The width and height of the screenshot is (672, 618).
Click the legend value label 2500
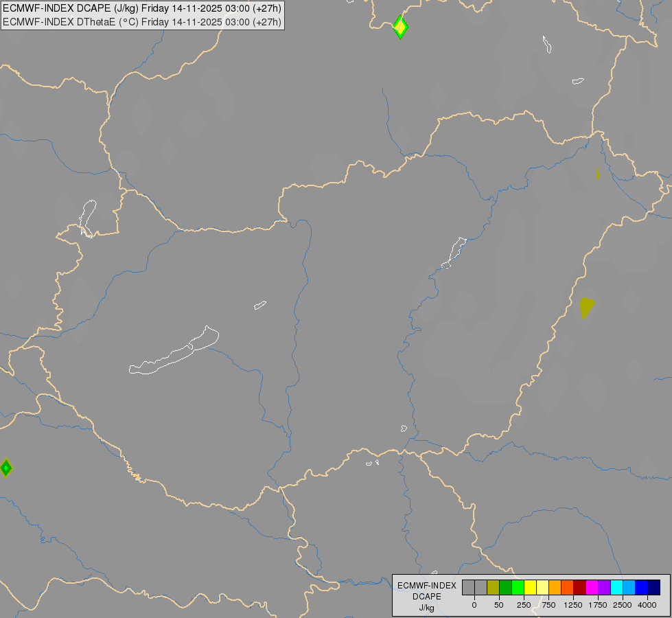point(623,605)
